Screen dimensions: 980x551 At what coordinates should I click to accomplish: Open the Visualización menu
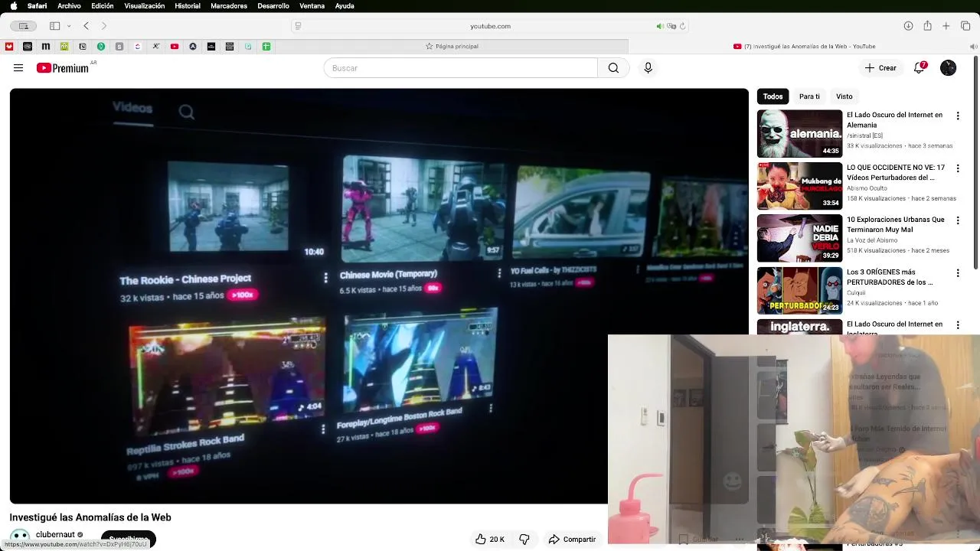coord(144,6)
